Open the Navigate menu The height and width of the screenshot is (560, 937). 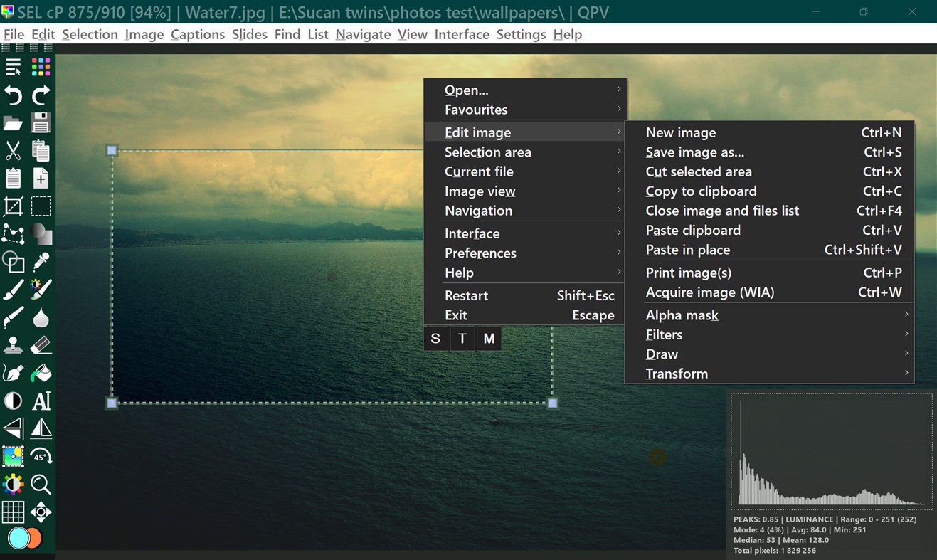point(363,34)
